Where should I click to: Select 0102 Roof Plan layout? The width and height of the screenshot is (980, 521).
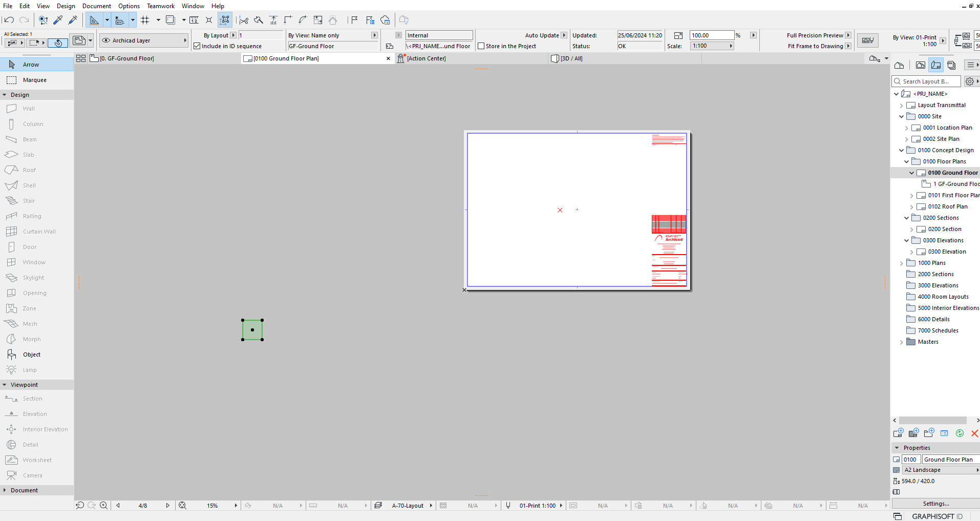click(947, 206)
